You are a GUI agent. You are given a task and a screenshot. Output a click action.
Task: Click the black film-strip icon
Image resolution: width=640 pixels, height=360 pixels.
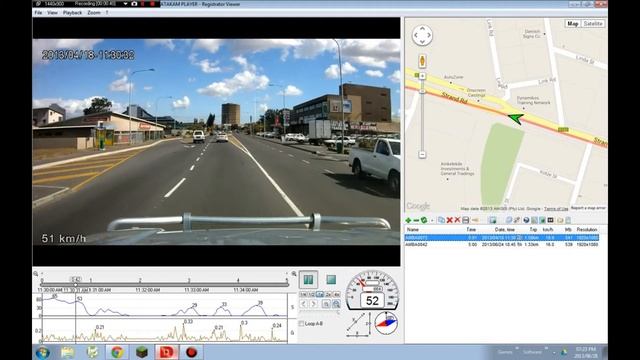tap(550, 220)
